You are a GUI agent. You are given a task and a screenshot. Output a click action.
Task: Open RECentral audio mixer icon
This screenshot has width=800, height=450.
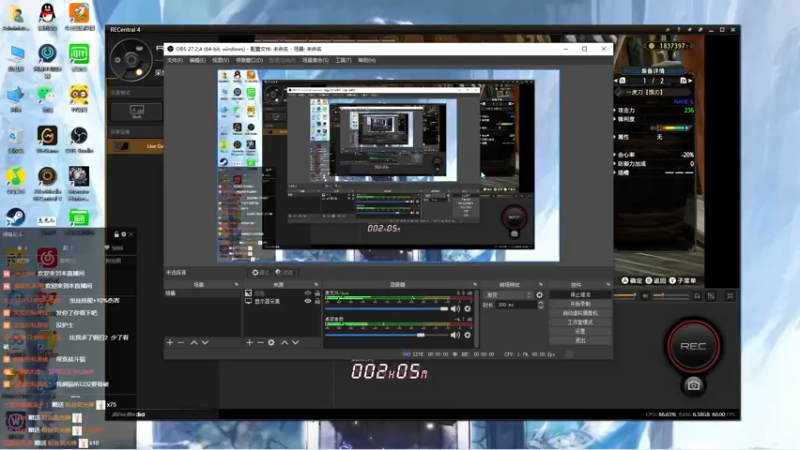(x=711, y=296)
